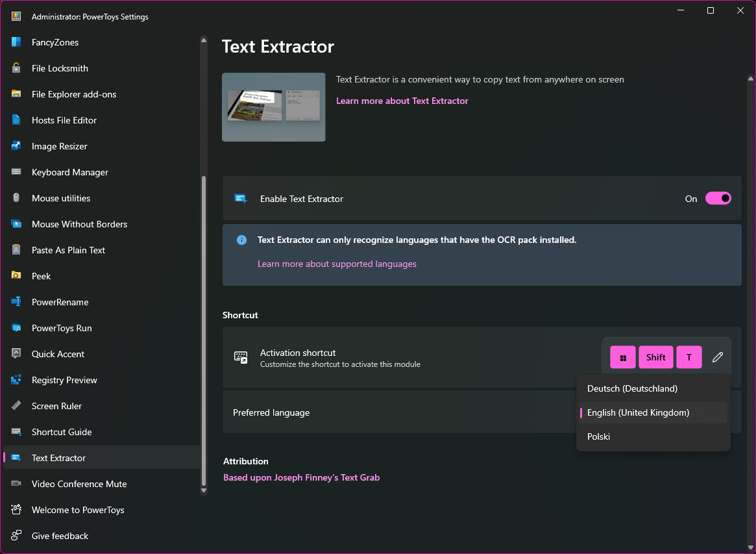Click the main pane scrollbar down arrow
The height and width of the screenshot is (554, 756).
(x=750, y=548)
